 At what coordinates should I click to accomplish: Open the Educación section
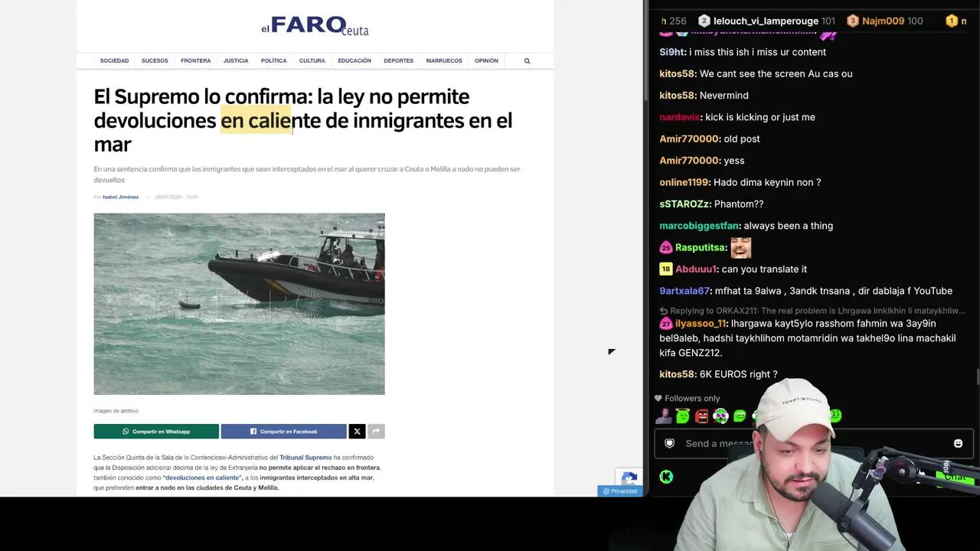[x=354, y=61]
